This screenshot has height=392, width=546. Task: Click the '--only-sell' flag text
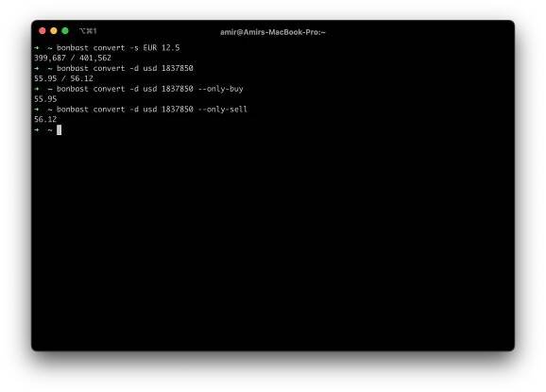[x=223, y=110]
